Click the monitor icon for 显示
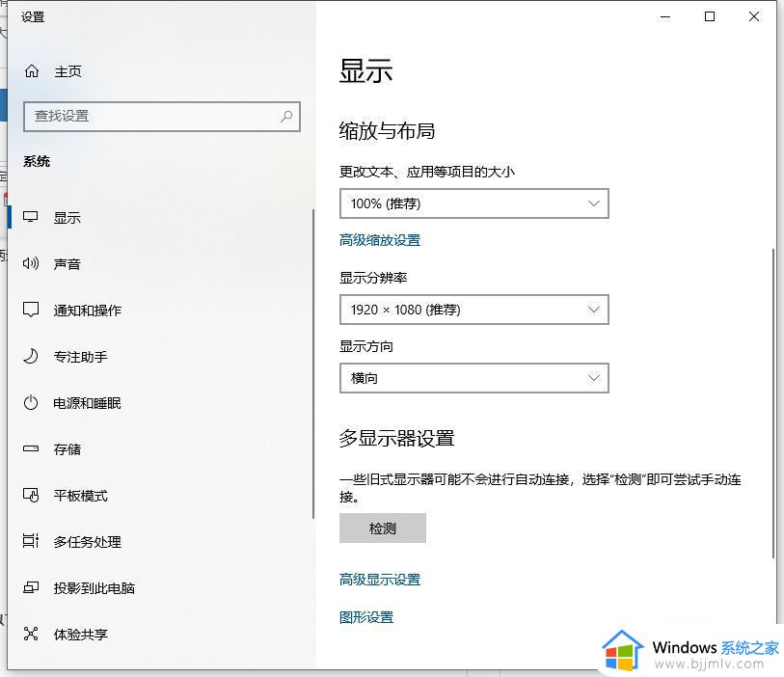Screen dimensions: 784x677 pyautogui.click(x=31, y=218)
